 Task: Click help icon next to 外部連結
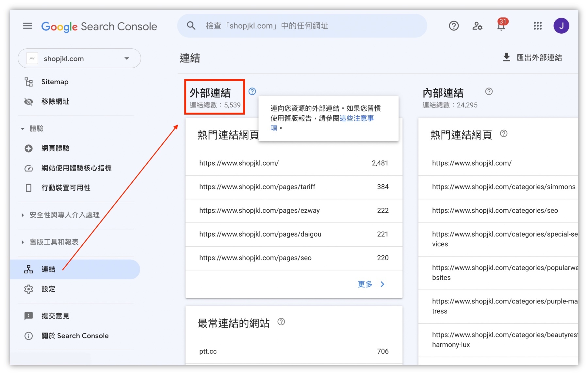[x=252, y=91]
